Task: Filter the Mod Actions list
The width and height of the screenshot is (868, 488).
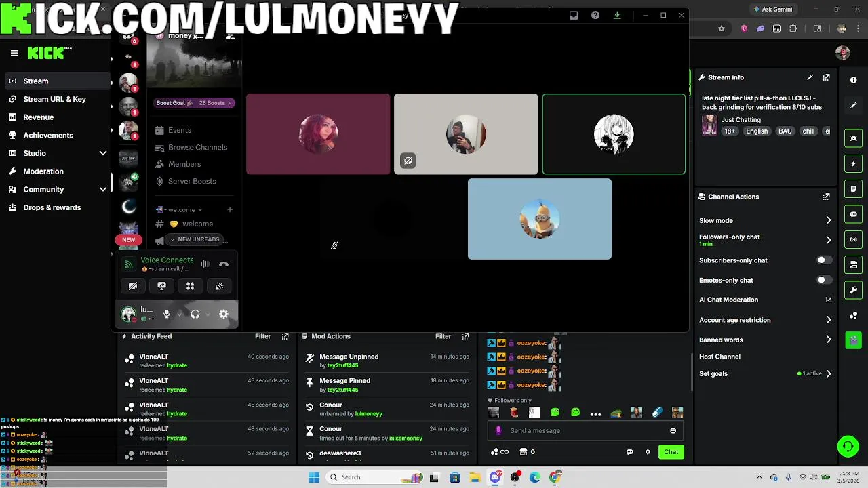Action: click(443, 336)
